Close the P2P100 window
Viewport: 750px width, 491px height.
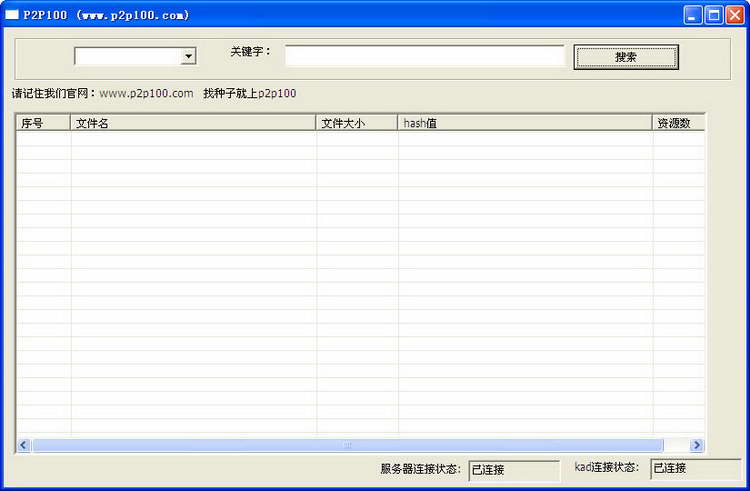736,15
